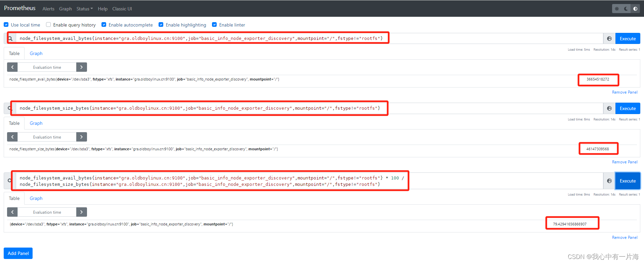Image resolution: width=644 pixels, height=263 pixels.
Task: Click the Prometheus brand logo
Action: coord(19,8)
